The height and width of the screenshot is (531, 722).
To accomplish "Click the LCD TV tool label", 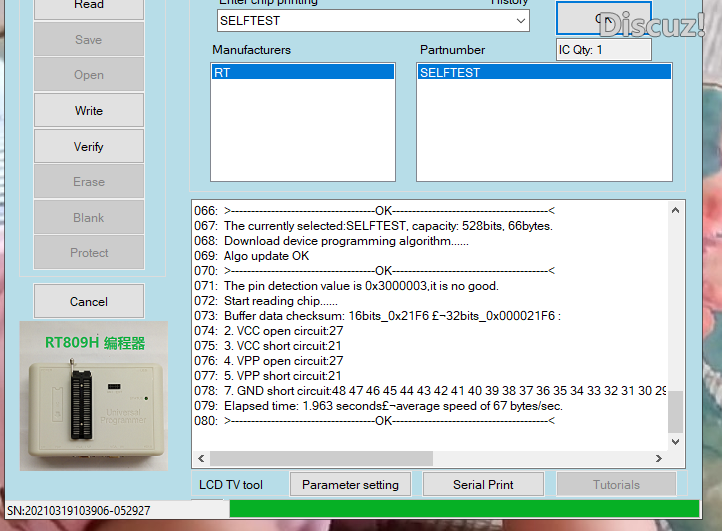I will point(231,484).
